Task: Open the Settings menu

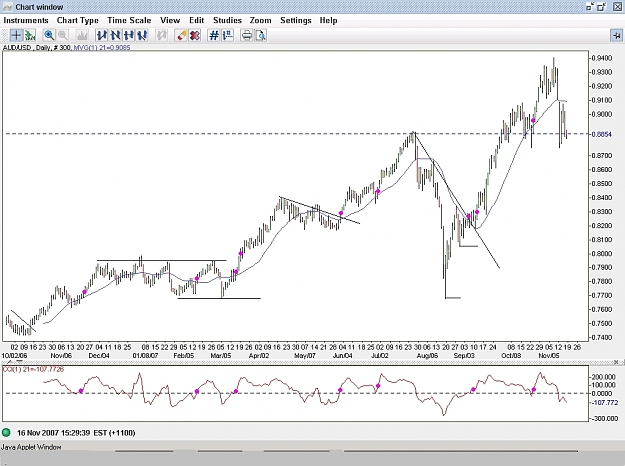Action: point(296,20)
